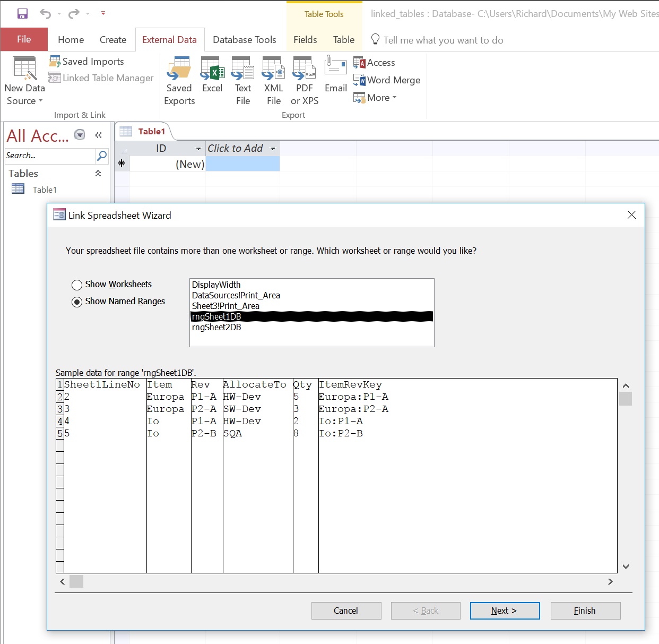Switch to the Database Tools tab

[245, 40]
